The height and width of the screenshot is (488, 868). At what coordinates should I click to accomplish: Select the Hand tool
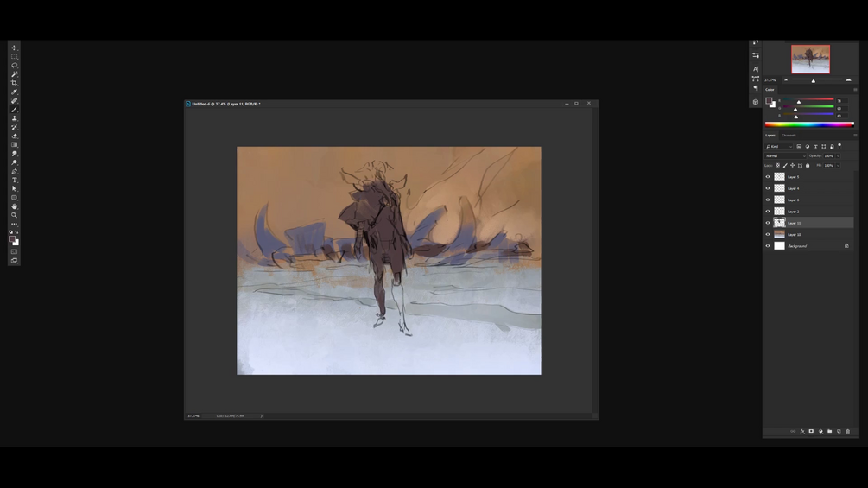15,206
